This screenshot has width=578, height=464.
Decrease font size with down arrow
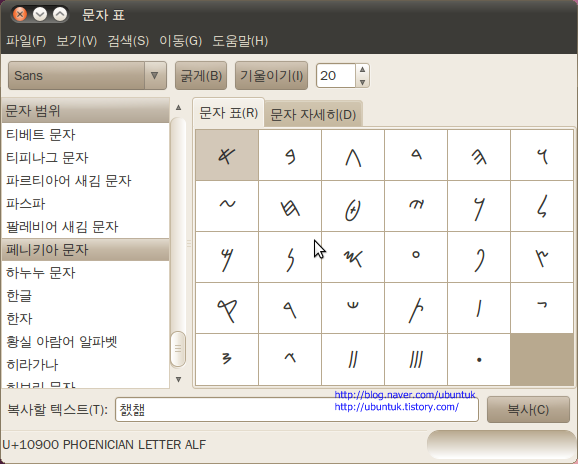[x=362, y=82]
